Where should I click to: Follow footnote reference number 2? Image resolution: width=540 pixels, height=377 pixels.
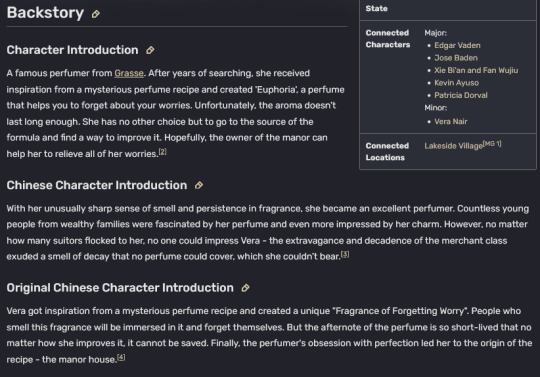162,151
